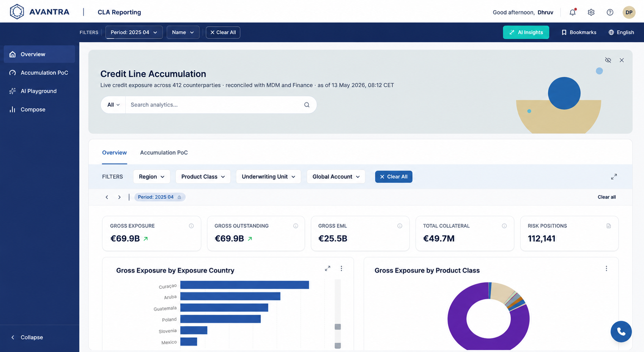Click the floating phone call button

pyautogui.click(x=621, y=331)
